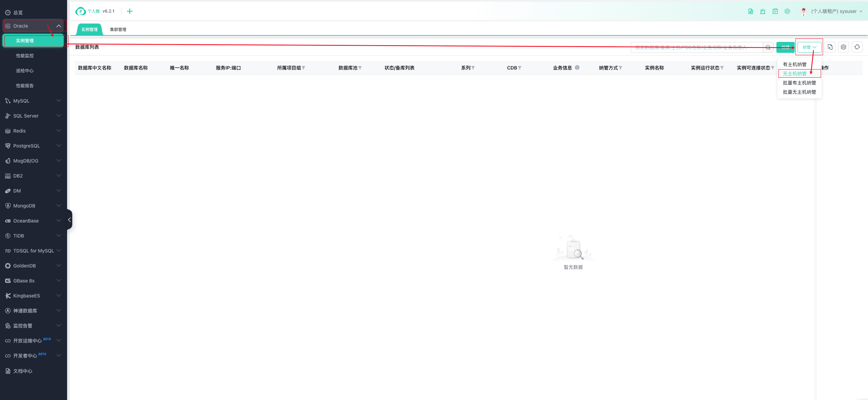This screenshot has width=868, height=400.
Task: Click the clipboard task icon in header
Action: tap(775, 11)
